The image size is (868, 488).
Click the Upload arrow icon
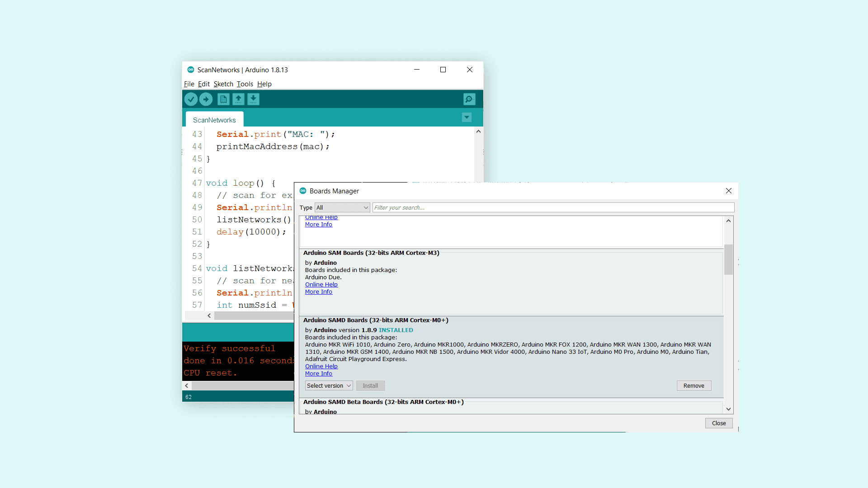[x=206, y=99]
